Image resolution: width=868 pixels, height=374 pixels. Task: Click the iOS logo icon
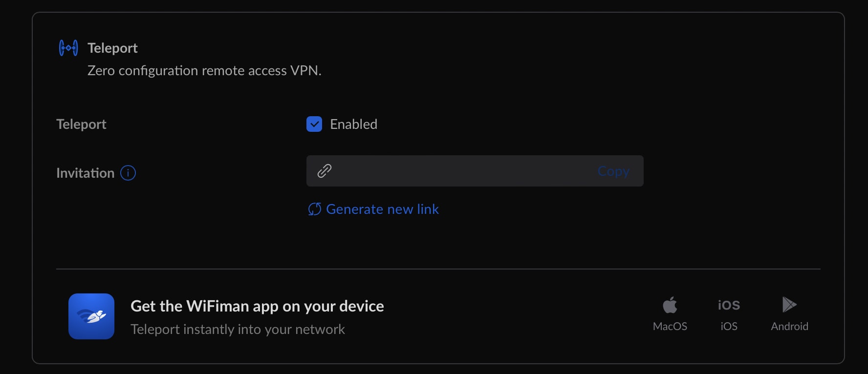click(x=729, y=305)
